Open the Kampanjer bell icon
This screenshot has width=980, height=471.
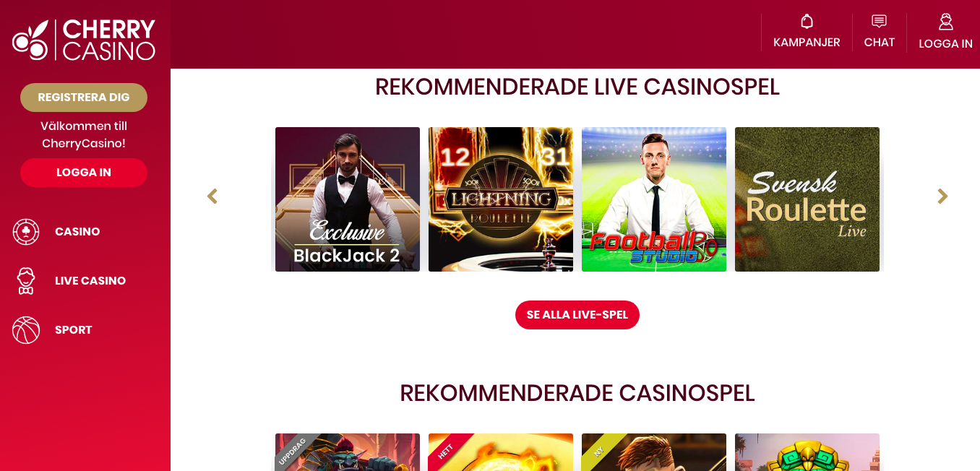pyautogui.click(x=807, y=21)
